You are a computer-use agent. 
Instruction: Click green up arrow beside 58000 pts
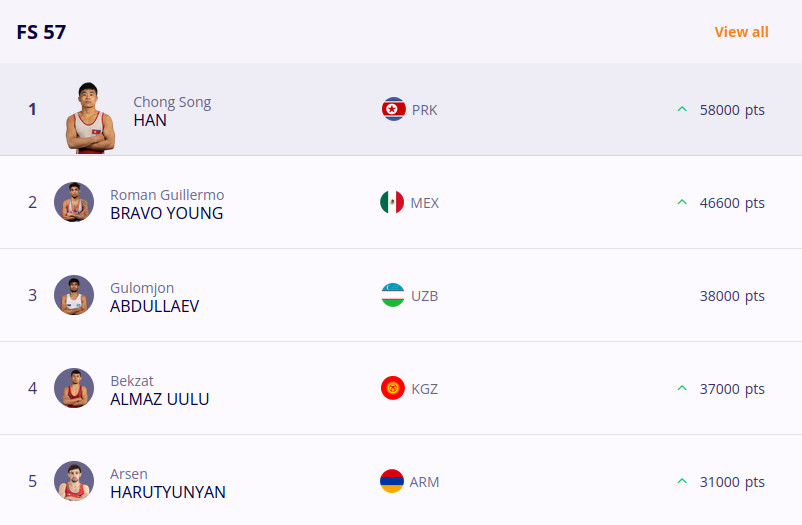682,109
